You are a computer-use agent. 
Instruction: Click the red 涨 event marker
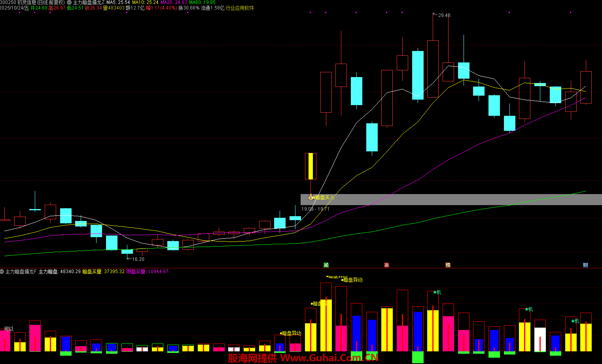coord(386,265)
